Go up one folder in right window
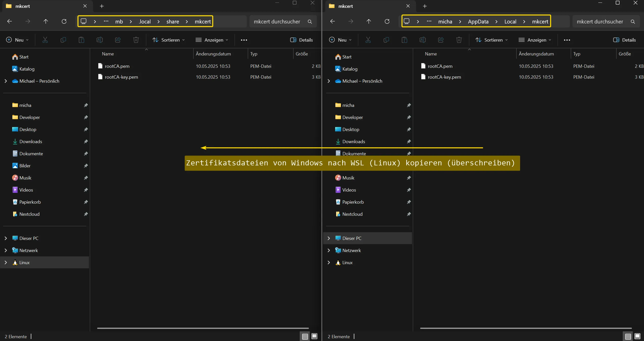 tap(369, 21)
